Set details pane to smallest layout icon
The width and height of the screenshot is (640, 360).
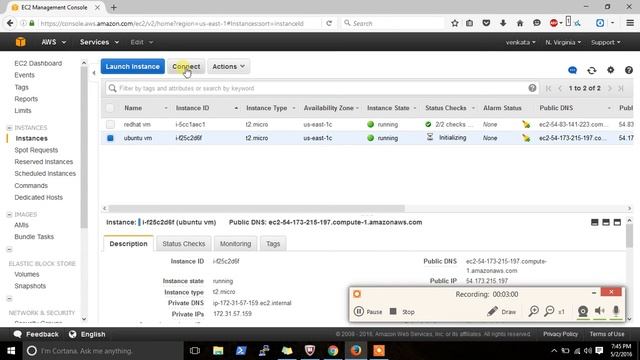(595, 222)
